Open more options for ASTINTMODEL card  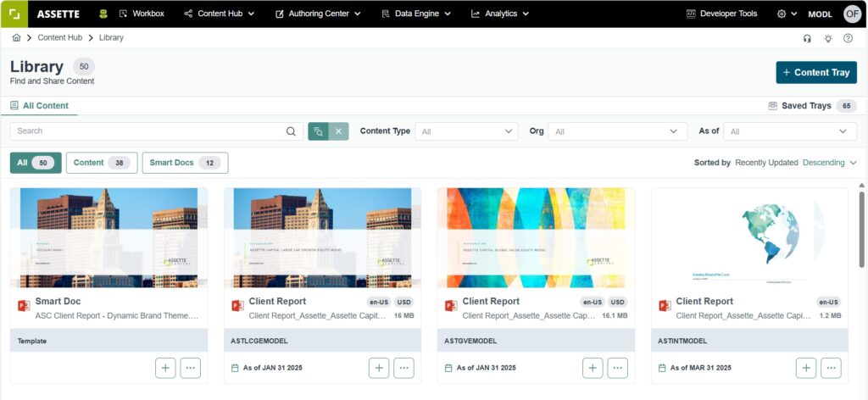[x=832, y=368]
